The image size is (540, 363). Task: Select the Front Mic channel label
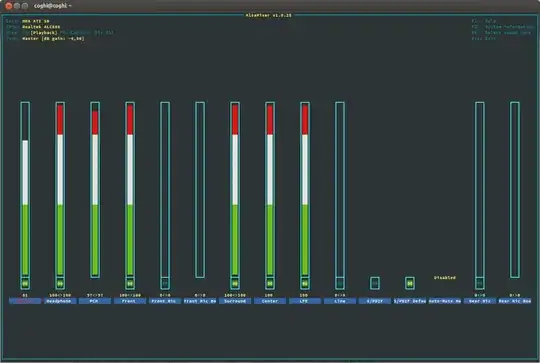(165, 301)
